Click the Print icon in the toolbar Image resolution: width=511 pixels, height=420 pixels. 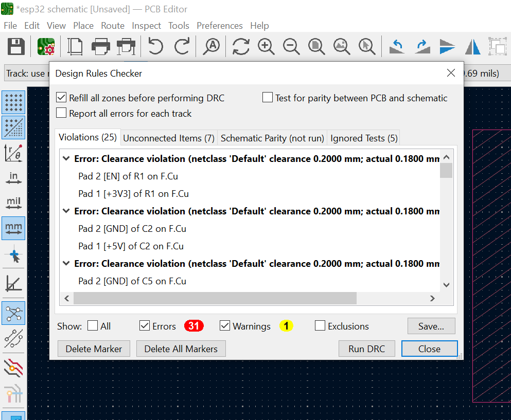click(101, 46)
